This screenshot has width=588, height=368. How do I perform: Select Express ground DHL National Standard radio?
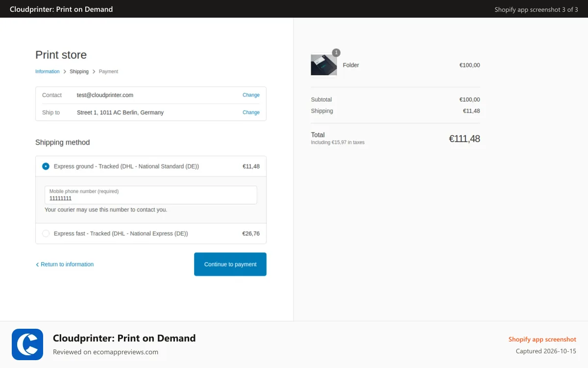pyautogui.click(x=46, y=166)
